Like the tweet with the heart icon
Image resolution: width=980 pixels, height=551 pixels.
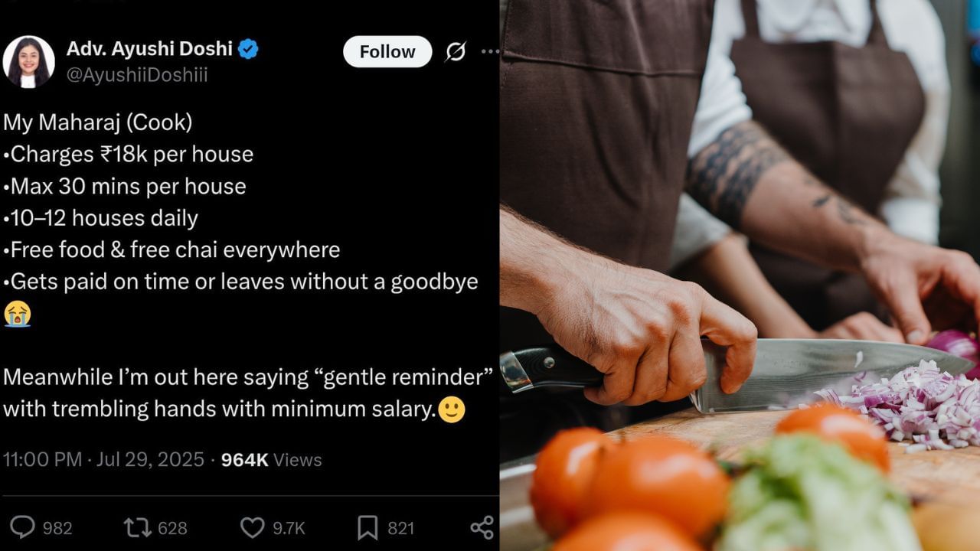click(x=253, y=527)
